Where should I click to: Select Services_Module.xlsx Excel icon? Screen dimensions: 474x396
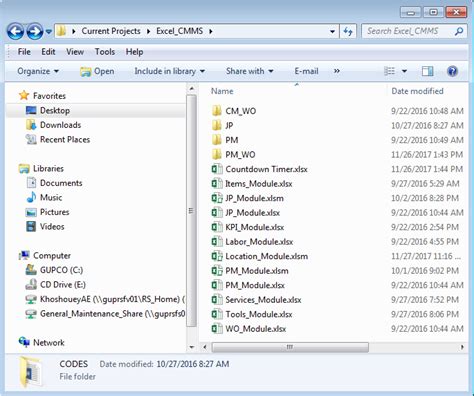pos(217,299)
